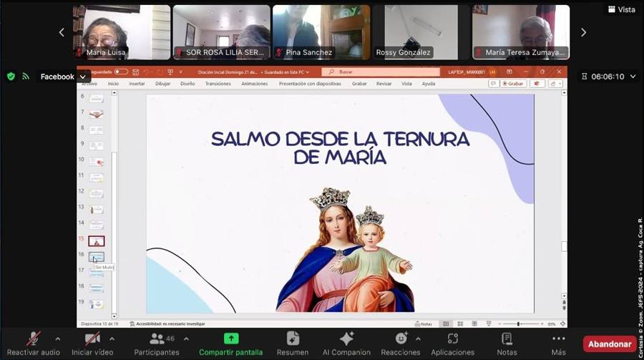Screen dimensions: 644x360
Task: Open the Ayuda ribbon tab
Action: tap(429, 84)
